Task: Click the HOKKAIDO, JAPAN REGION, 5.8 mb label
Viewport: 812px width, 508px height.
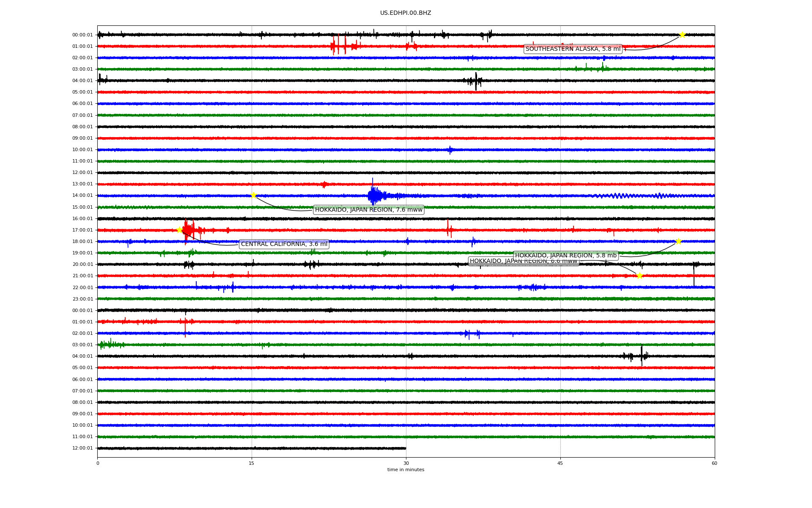Action: coord(565,255)
